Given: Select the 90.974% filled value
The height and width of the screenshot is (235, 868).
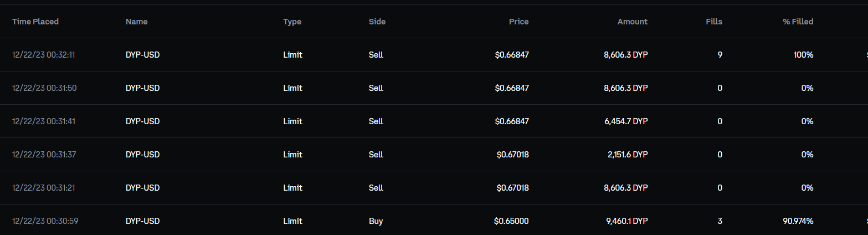Looking at the screenshot, I should (x=797, y=221).
